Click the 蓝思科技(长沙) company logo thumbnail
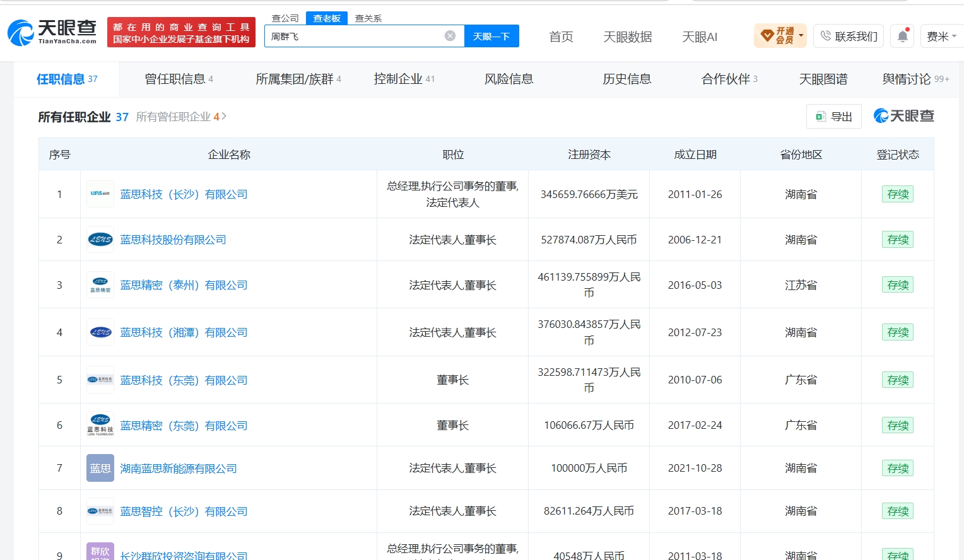This screenshot has height=560, width=964. coord(100,194)
